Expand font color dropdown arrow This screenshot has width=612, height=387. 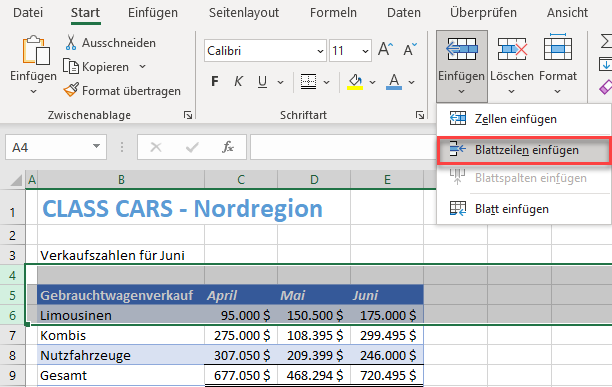point(411,82)
